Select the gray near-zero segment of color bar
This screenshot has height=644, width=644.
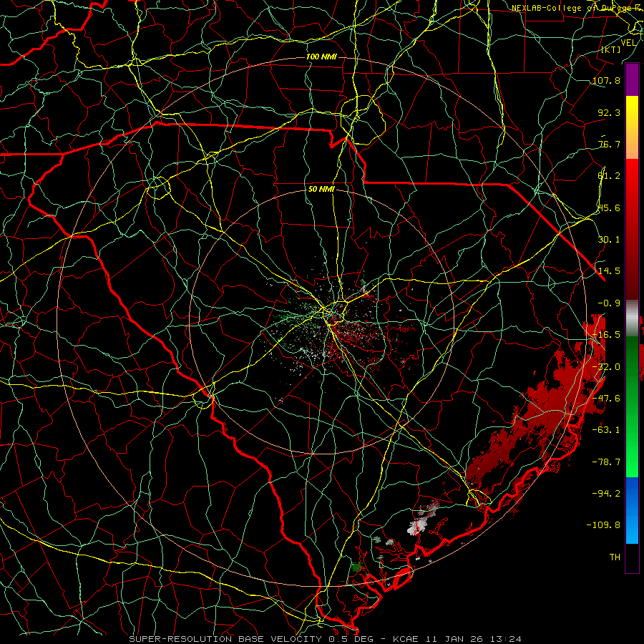(632, 318)
